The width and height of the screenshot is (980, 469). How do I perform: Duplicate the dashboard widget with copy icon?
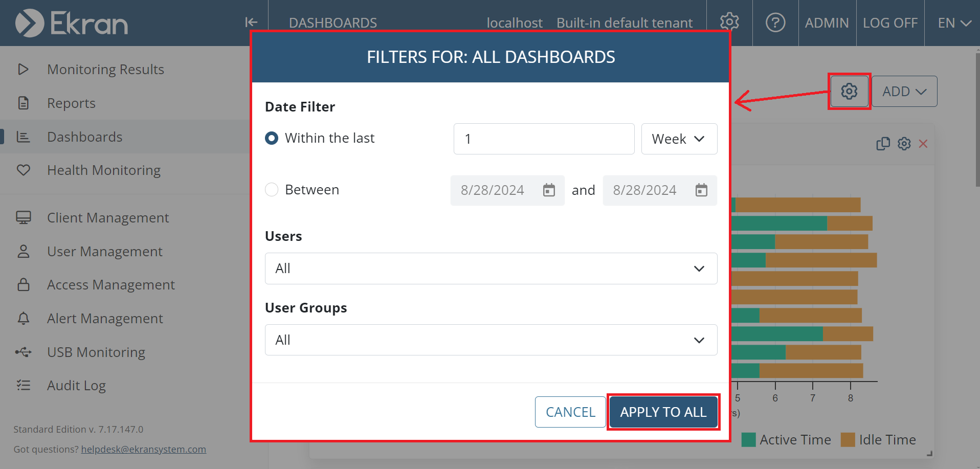(883, 144)
